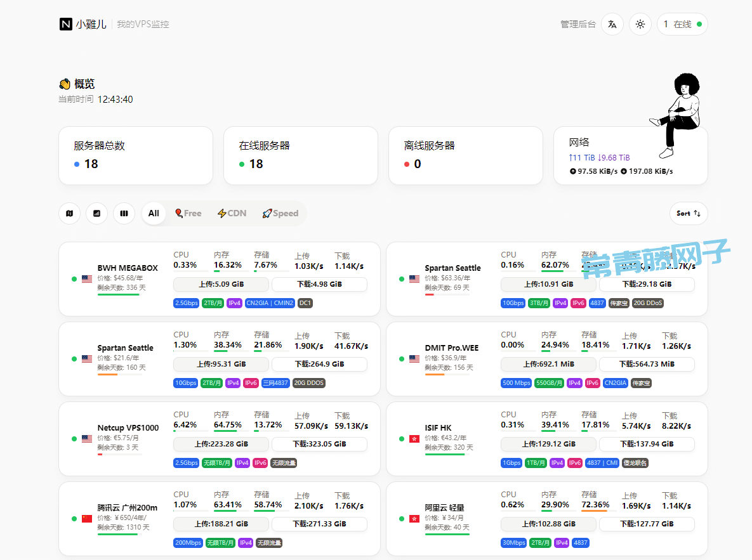The height and width of the screenshot is (560, 752).
Task: Click the 上传:5.09 GiB traffic box
Action: coord(221,284)
